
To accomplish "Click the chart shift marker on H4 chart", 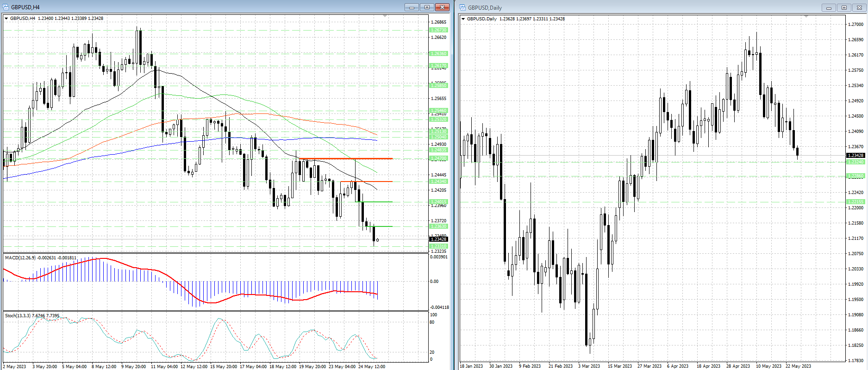I will [x=385, y=16].
